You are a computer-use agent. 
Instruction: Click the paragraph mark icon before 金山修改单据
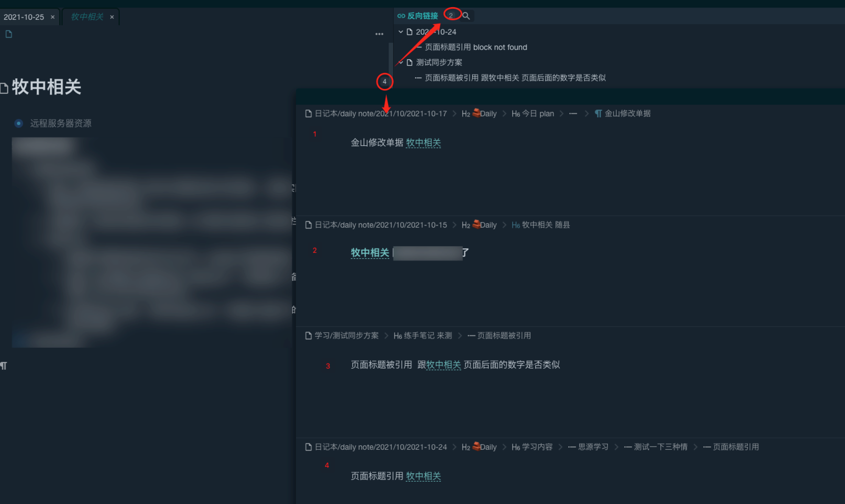pos(598,114)
